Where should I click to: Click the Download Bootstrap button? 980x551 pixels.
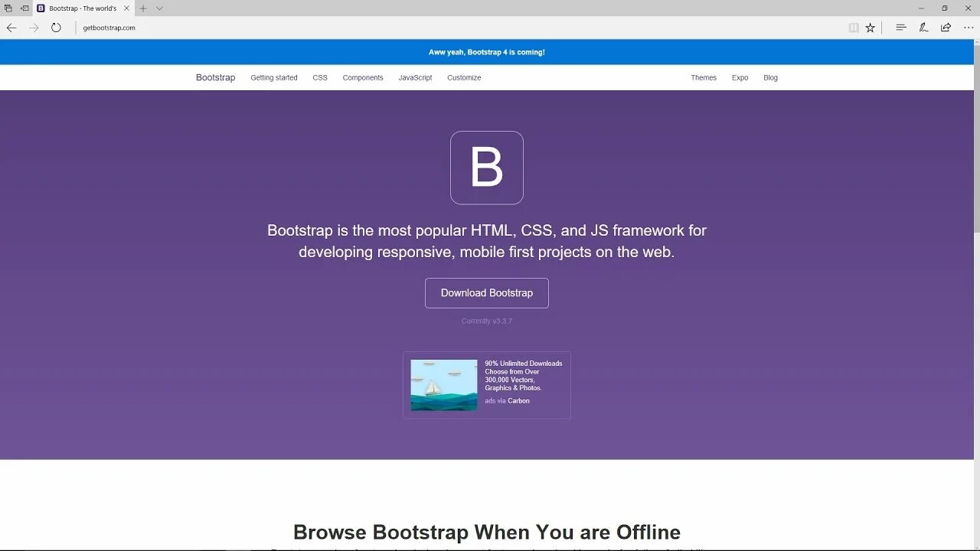click(x=487, y=293)
